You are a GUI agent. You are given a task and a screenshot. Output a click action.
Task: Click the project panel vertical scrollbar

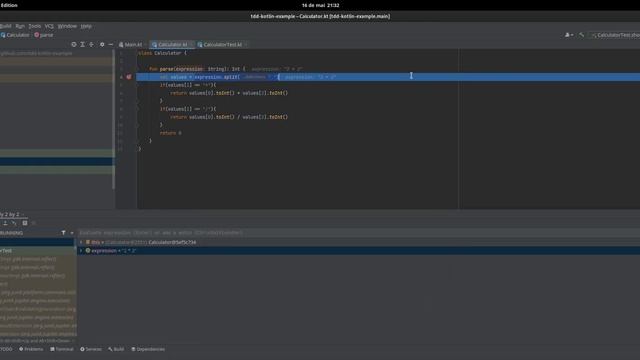pos(113,119)
